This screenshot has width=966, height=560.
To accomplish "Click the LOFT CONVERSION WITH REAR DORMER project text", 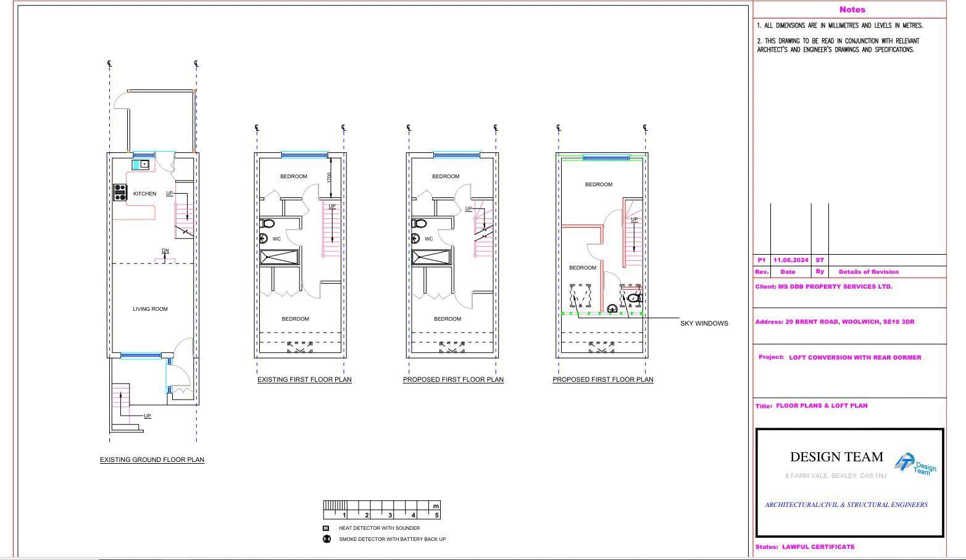I will [856, 357].
